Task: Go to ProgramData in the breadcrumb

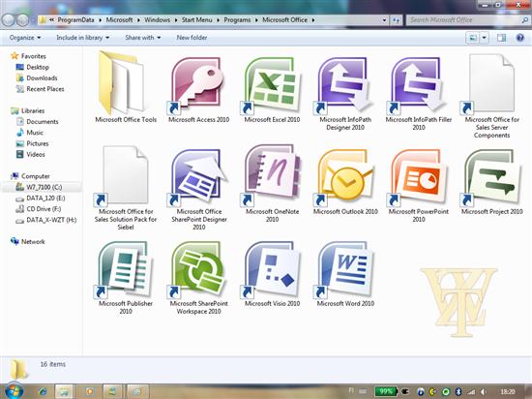Action: tap(75, 20)
